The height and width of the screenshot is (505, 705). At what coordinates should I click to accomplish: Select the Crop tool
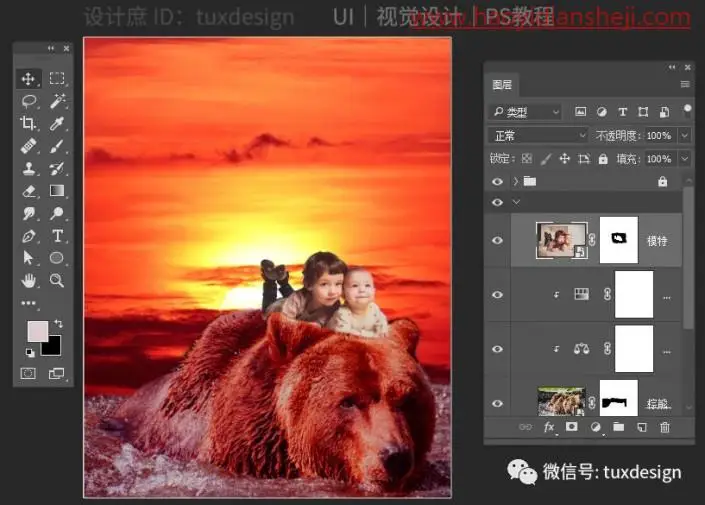pyautogui.click(x=28, y=123)
